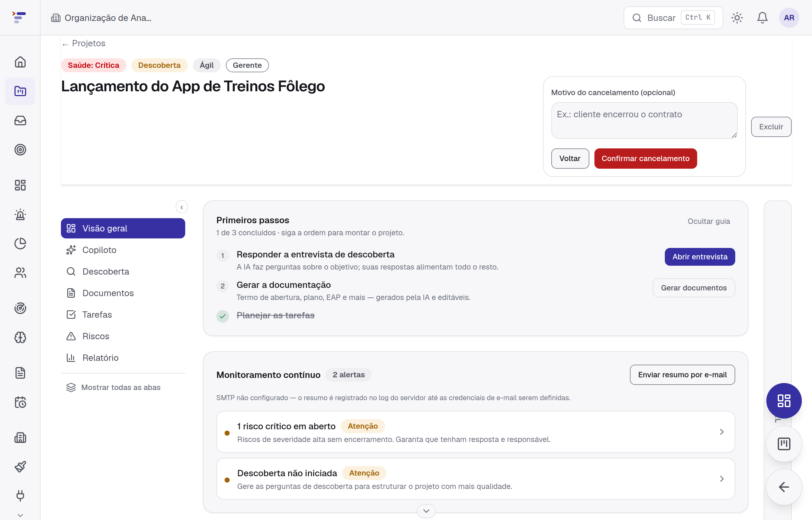Open the home icon in sidebar
Image resolution: width=812 pixels, height=520 pixels.
(x=20, y=62)
